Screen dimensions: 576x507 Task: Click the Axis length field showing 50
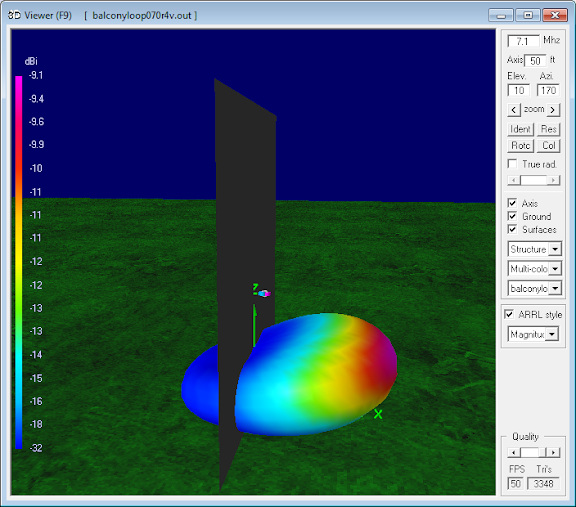[x=535, y=61]
